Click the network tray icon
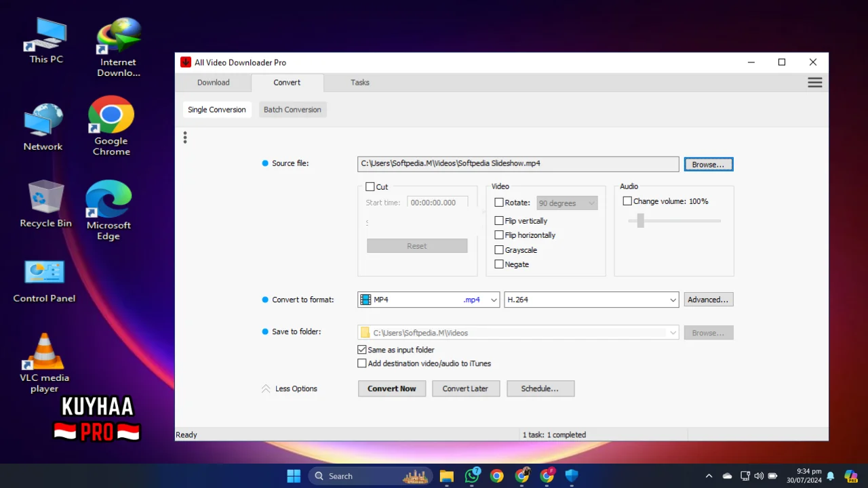Screen dimensions: 868x488 coord(745,476)
